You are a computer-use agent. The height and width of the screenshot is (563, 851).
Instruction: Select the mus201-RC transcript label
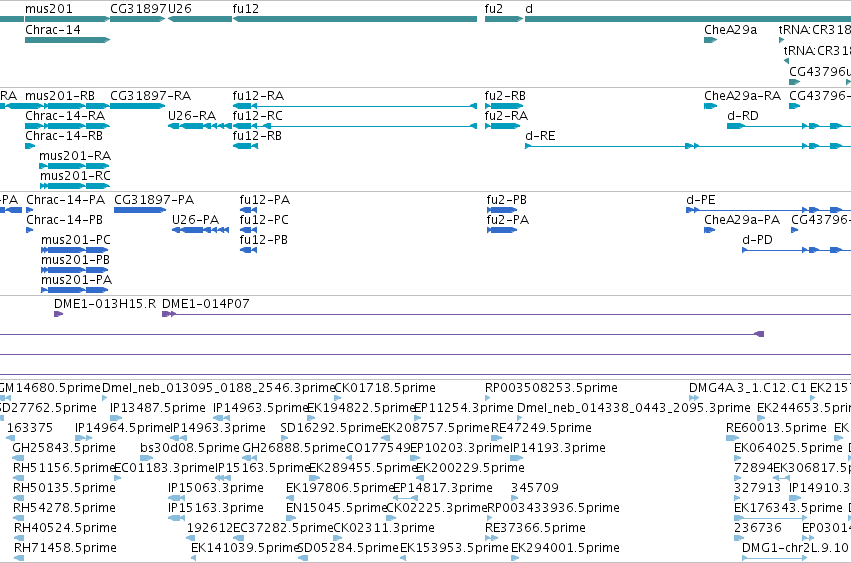(x=75, y=176)
